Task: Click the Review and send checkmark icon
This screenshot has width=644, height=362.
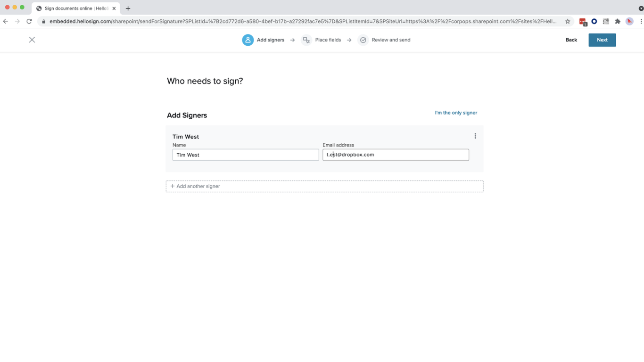Action: pos(363,40)
